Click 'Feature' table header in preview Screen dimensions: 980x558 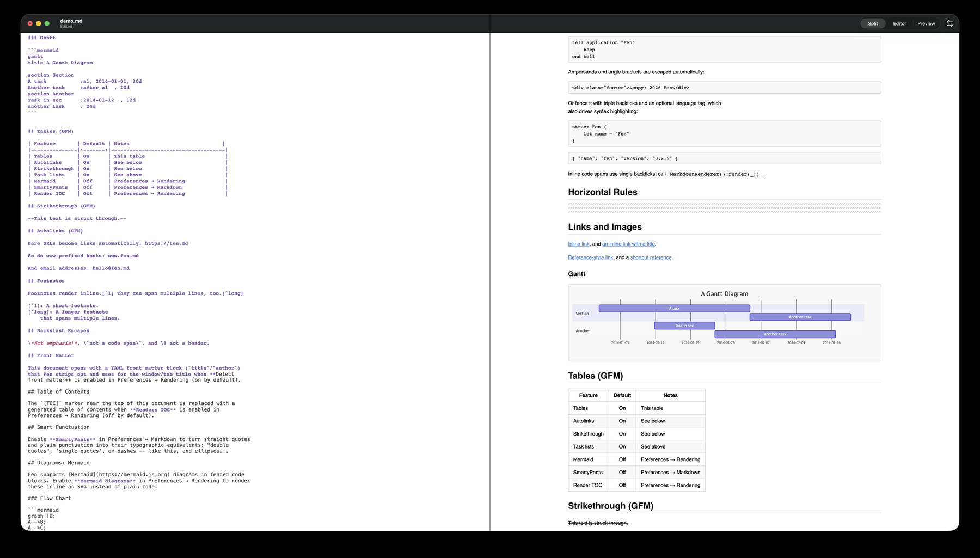[588, 395]
